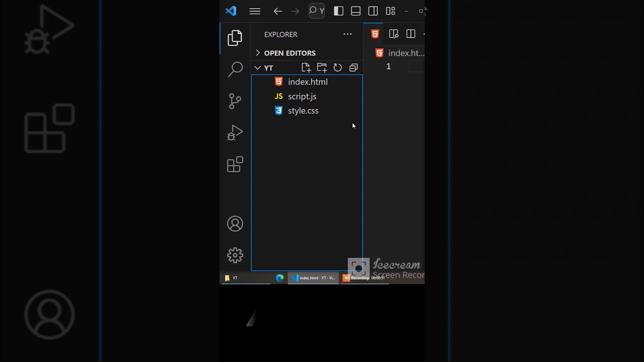Open the hamburger application menu
The width and height of the screenshot is (644, 362).
pyautogui.click(x=255, y=11)
